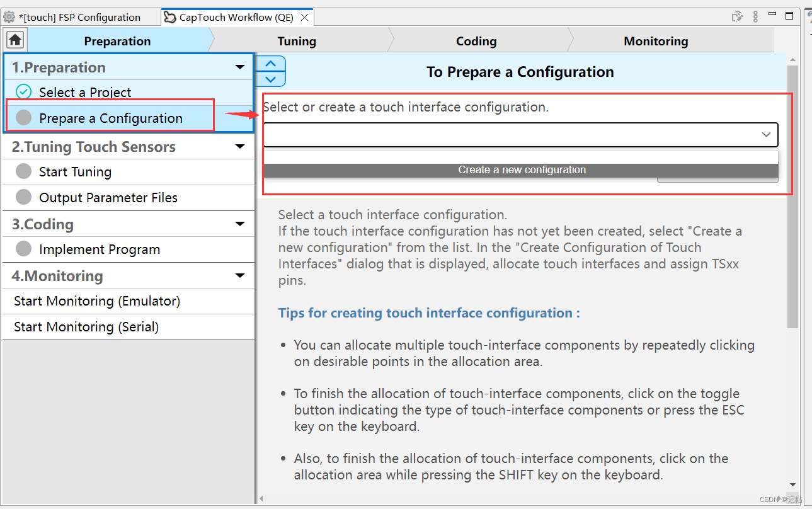This screenshot has height=509, width=812.
Task: Click the up chevron above the guide panel
Action: (271, 64)
